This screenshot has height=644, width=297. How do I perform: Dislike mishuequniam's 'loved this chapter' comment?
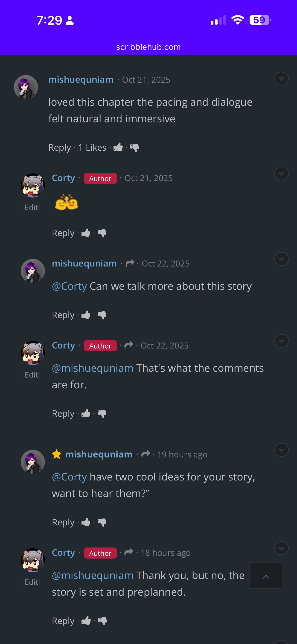pos(134,147)
